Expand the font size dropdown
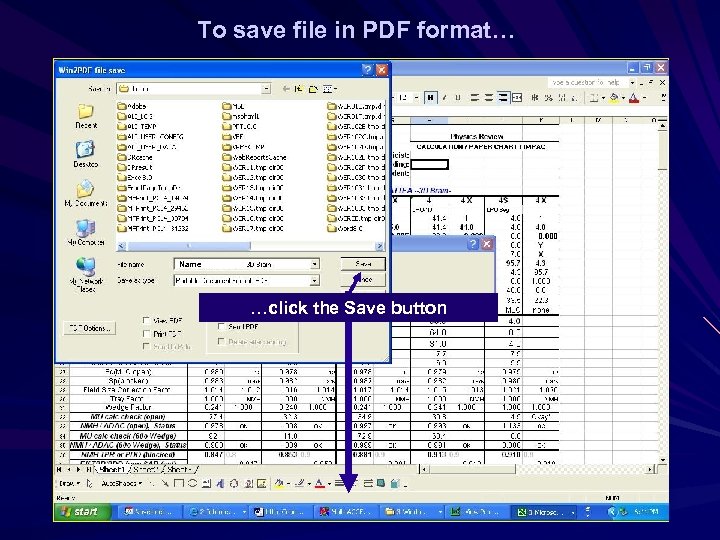 tap(416, 97)
